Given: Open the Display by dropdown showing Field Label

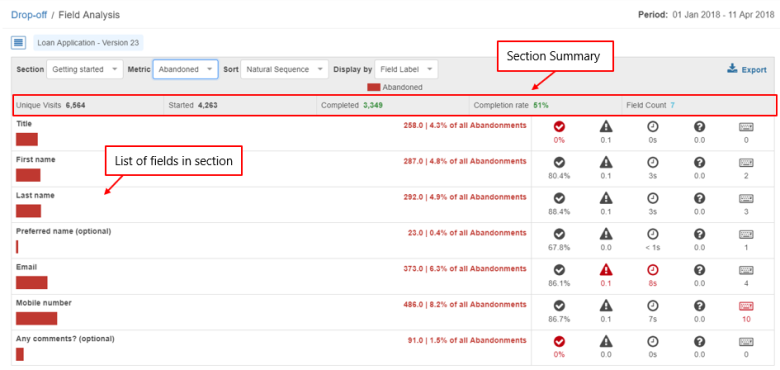Looking at the screenshot, I should click(x=406, y=70).
